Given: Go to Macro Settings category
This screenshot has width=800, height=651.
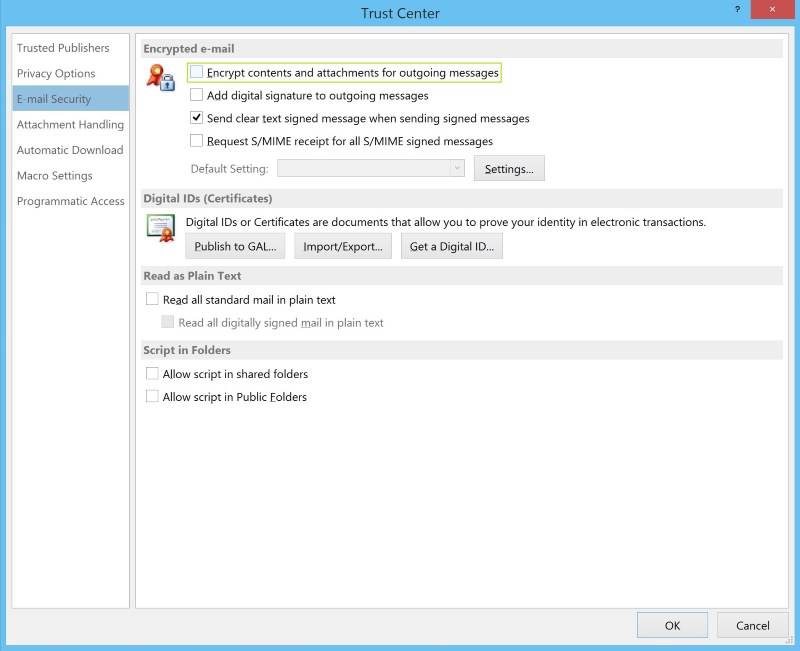Looking at the screenshot, I should (x=54, y=175).
